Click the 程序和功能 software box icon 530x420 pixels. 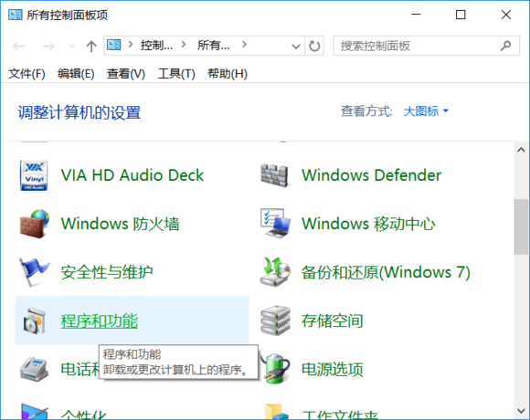coord(34,320)
